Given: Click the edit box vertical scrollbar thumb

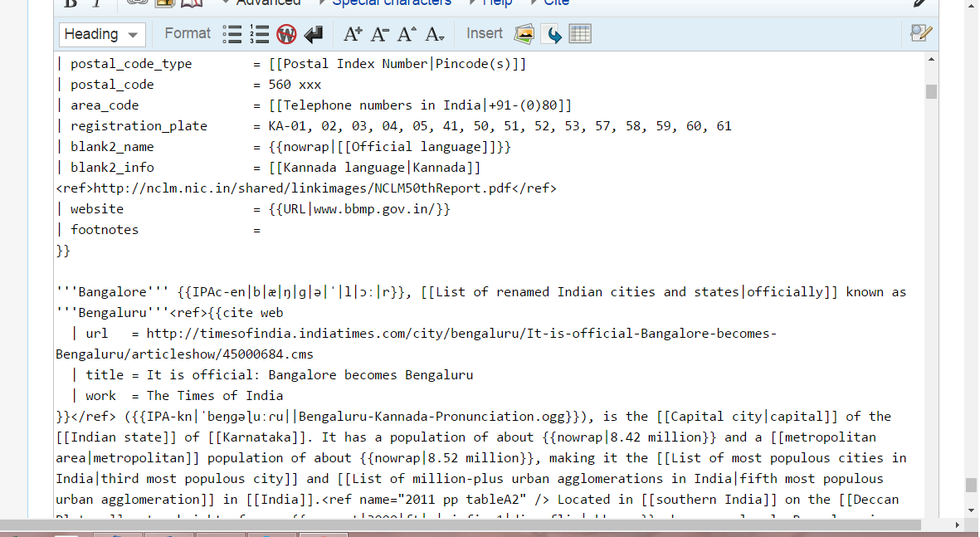Looking at the screenshot, I should coord(931,91).
